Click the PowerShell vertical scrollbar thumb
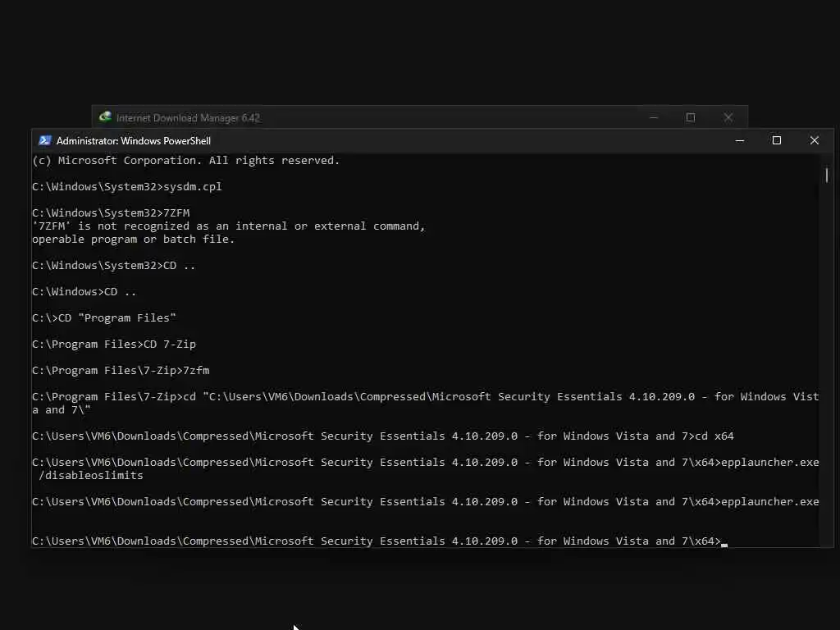Viewport: 840px width, 630px height. [x=827, y=175]
